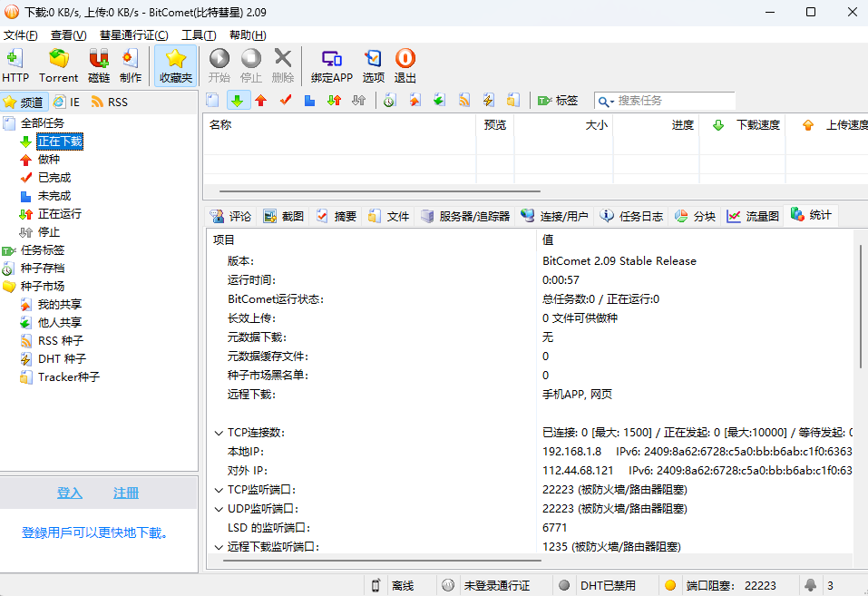Collapse the UDP监听端口 row
The width and height of the screenshot is (868, 596).
pos(219,509)
